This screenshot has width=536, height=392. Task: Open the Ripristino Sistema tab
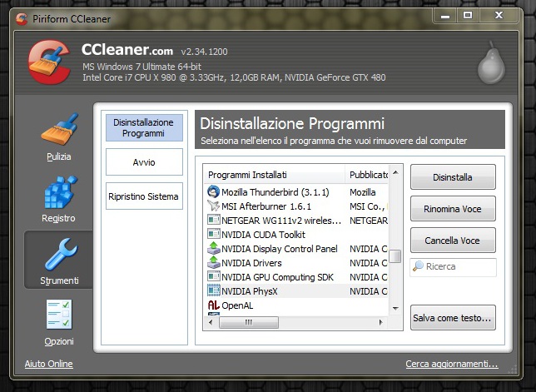(x=143, y=196)
